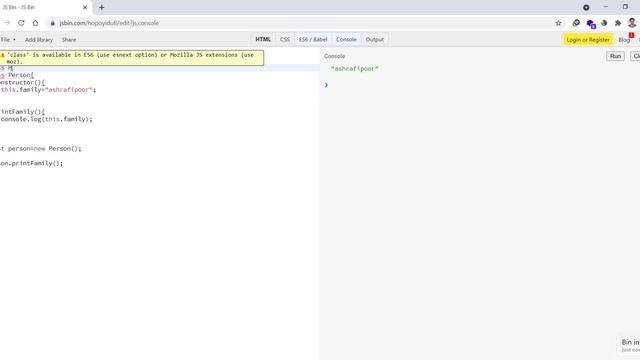Open the Add library menu

coord(39,40)
